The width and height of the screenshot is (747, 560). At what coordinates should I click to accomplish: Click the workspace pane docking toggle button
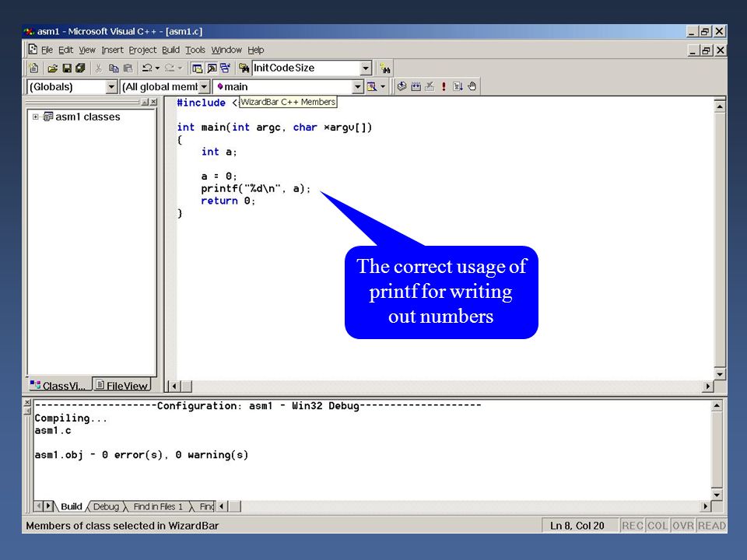(x=145, y=102)
